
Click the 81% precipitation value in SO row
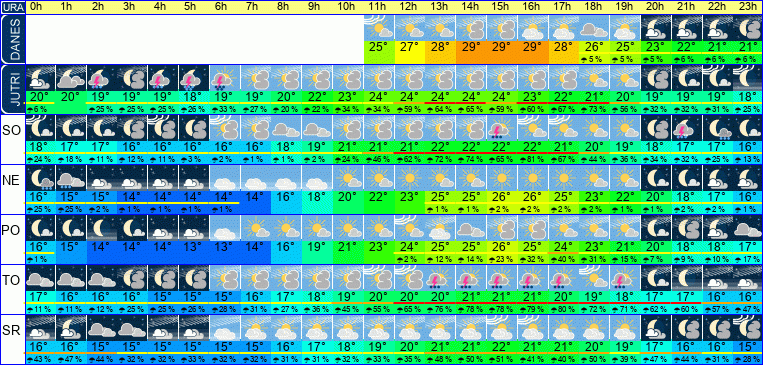[x=532, y=160]
